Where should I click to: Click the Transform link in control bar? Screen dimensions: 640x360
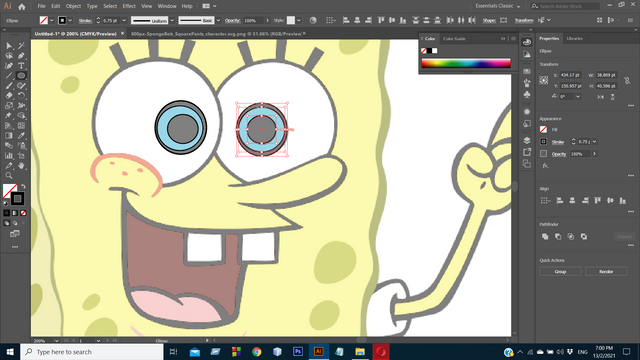524,20
